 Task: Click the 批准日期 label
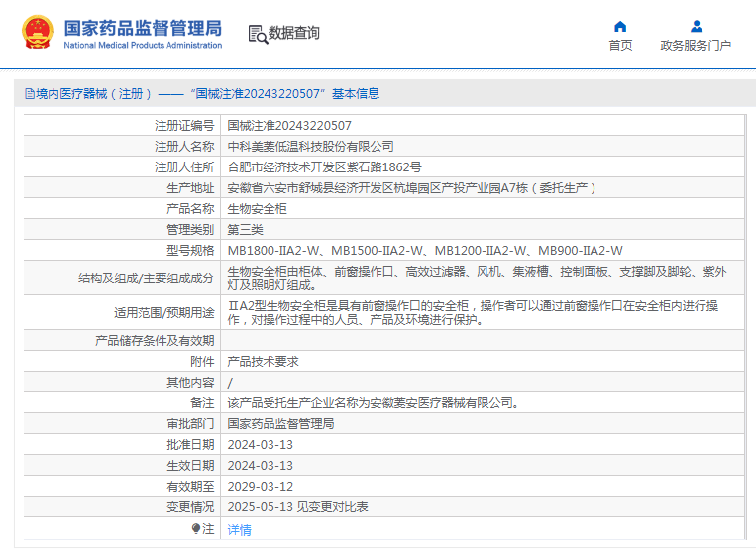(190, 445)
